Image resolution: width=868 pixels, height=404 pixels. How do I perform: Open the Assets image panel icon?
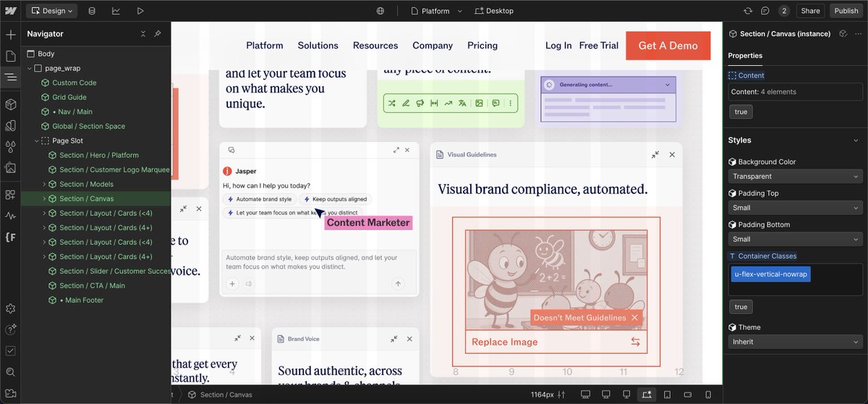10,167
